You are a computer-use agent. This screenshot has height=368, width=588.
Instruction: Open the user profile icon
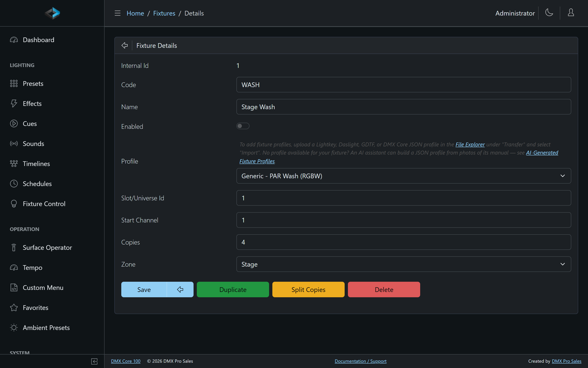tap(571, 13)
